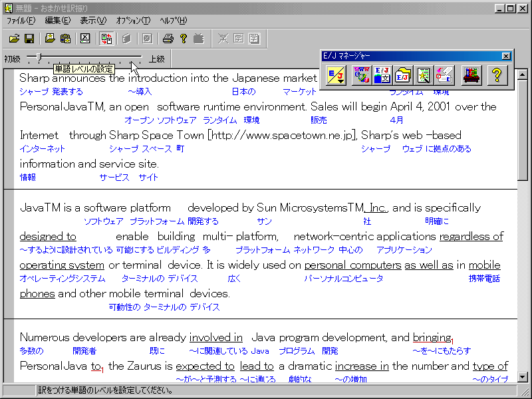Click the gray left margin of the JavaTM paragraph
This screenshot has height=399, width=532.
pos(9,254)
